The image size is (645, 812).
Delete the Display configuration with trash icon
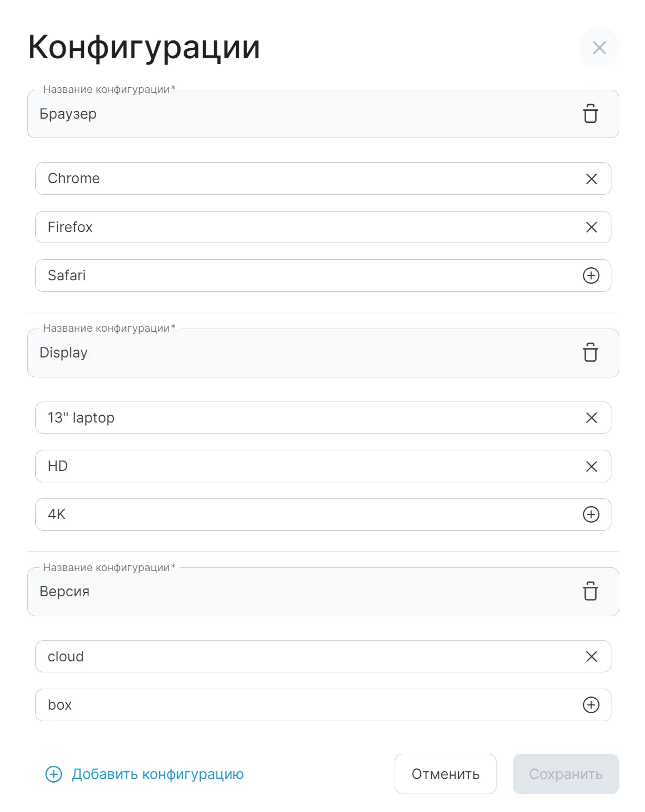pyautogui.click(x=590, y=353)
